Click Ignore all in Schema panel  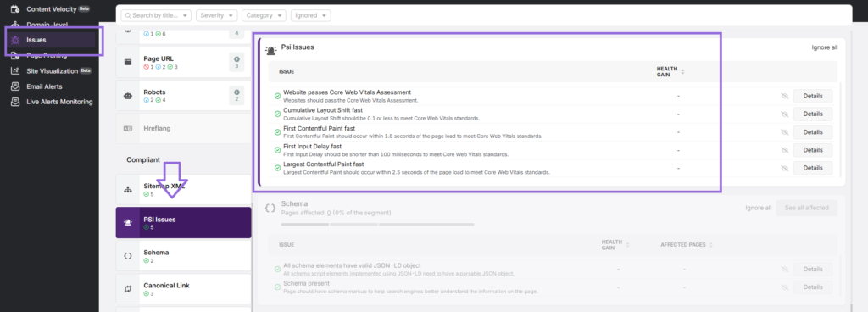tap(758, 208)
